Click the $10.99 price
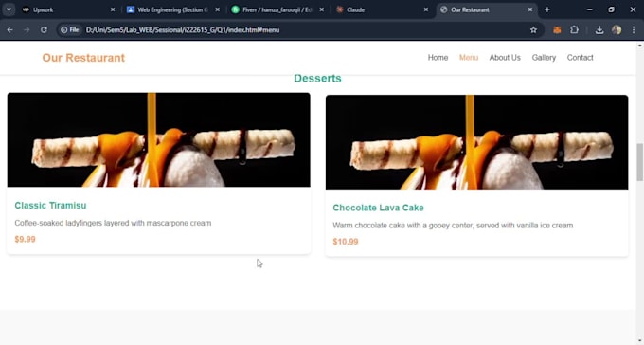 point(346,242)
